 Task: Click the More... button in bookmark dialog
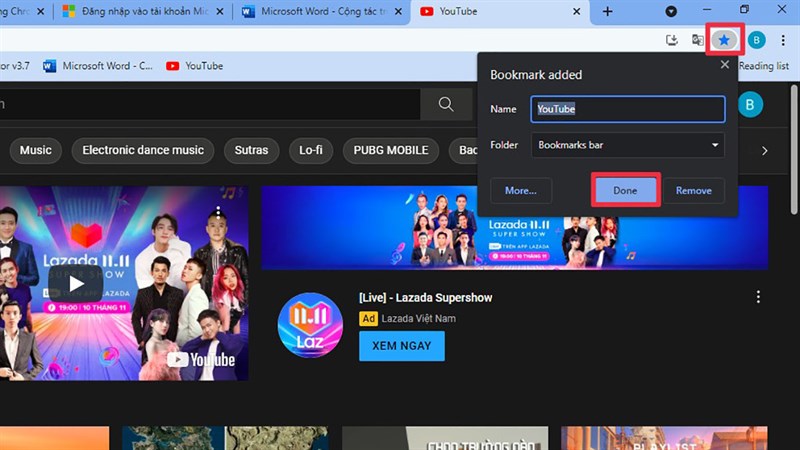[x=520, y=190]
